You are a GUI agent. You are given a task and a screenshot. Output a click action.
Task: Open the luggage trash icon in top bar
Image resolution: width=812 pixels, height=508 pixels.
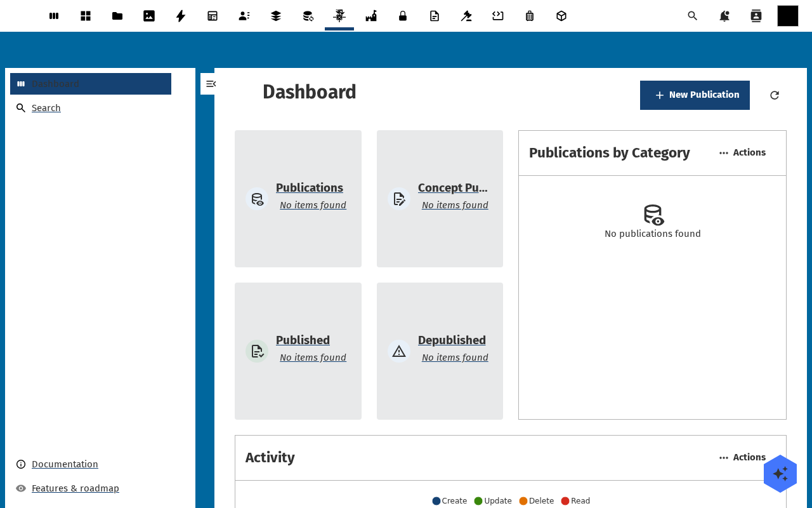(x=530, y=16)
